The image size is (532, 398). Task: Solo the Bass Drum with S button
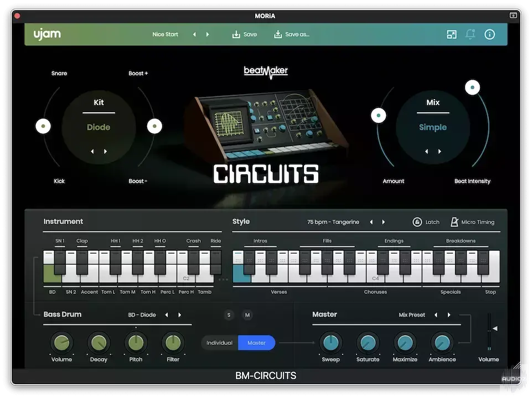click(229, 315)
